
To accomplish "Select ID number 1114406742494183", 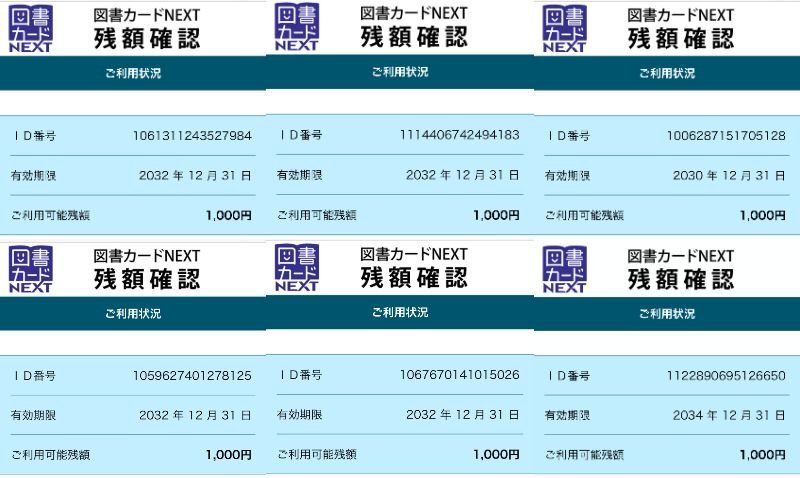I will pyautogui.click(x=460, y=135).
